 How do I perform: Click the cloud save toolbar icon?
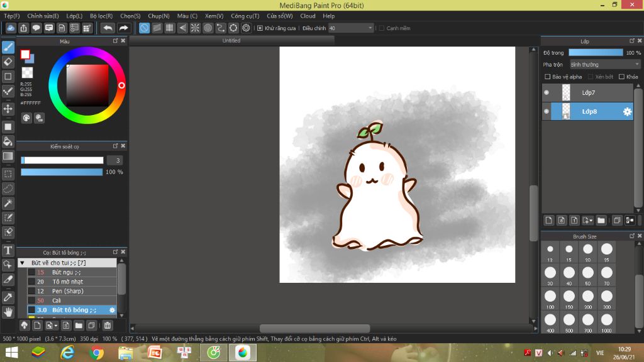click(11, 28)
